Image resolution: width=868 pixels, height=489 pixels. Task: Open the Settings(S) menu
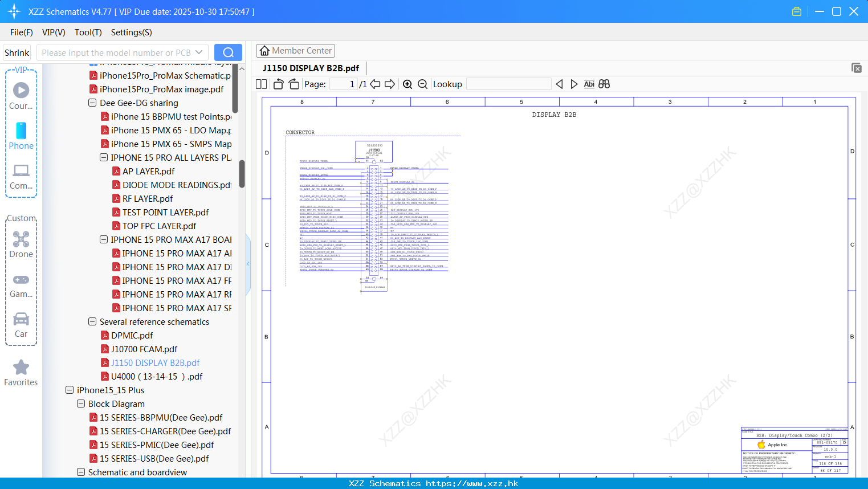[x=132, y=32]
